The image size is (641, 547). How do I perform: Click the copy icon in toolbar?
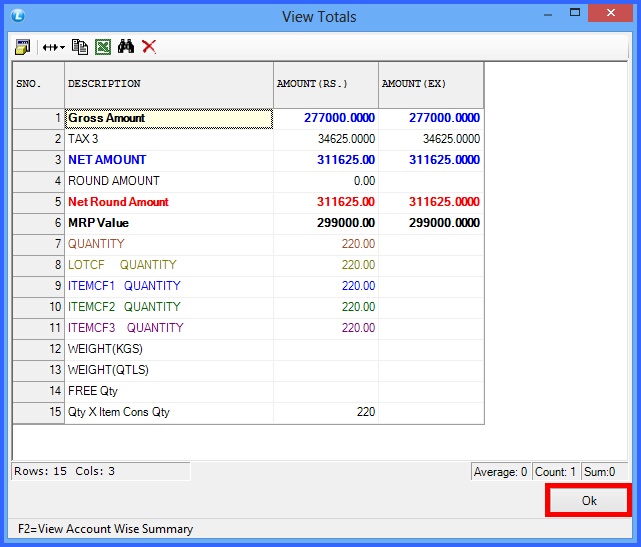80,47
